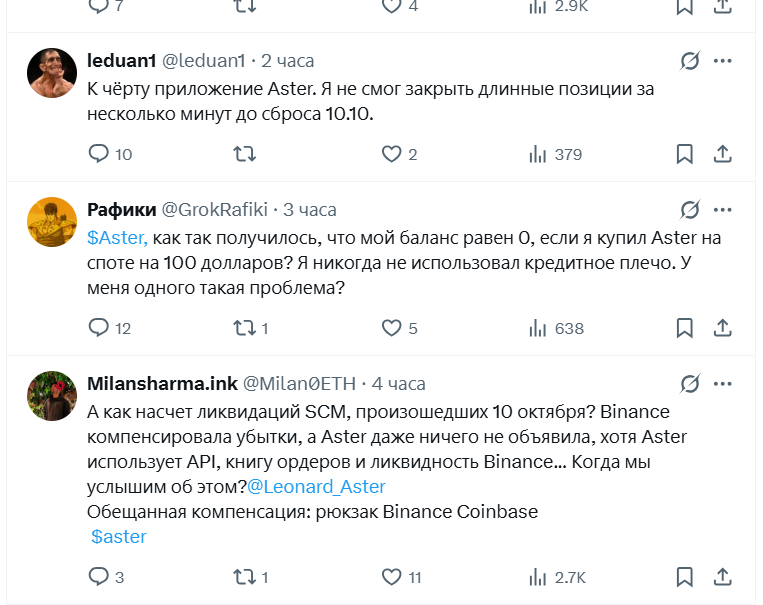The height and width of the screenshot is (605, 763).
Task: Open more options for Рафики post
Action: (723, 210)
